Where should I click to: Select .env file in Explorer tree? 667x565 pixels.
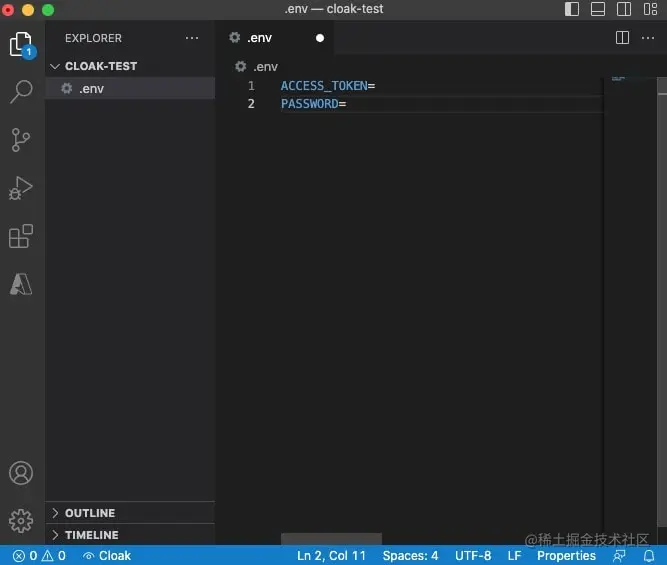coord(130,88)
